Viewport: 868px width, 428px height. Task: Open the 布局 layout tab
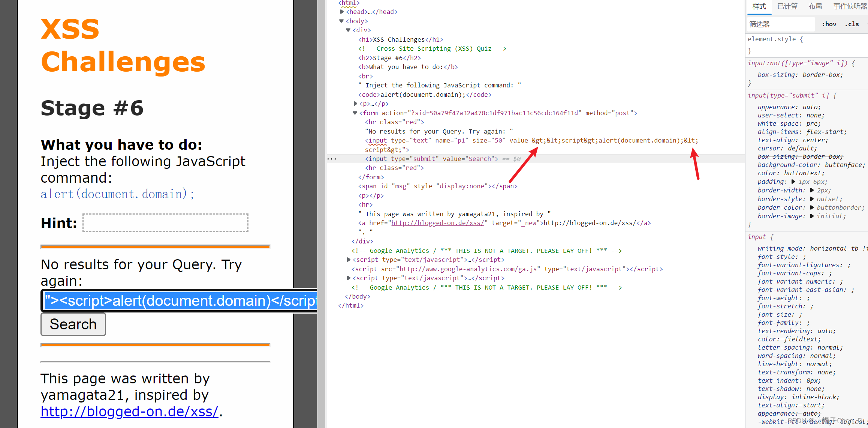815,6
